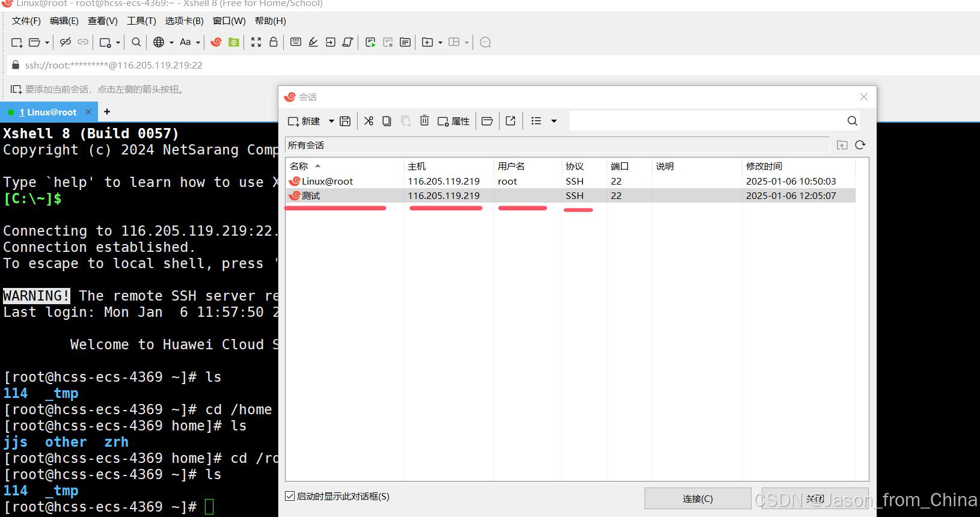Open session properties icon in main toolbar
Image resolution: width=980 pixels, height=517 pixels.
(x=105, y=42)
